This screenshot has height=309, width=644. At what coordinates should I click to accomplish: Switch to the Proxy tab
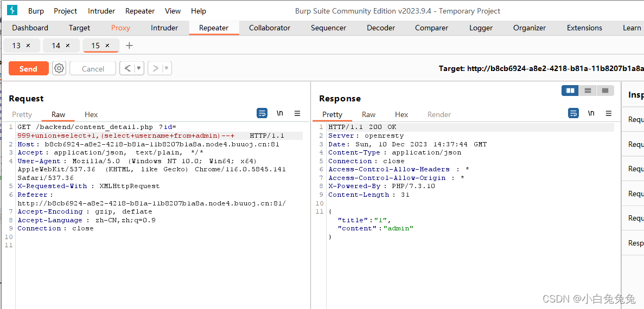tap(120, 28)
